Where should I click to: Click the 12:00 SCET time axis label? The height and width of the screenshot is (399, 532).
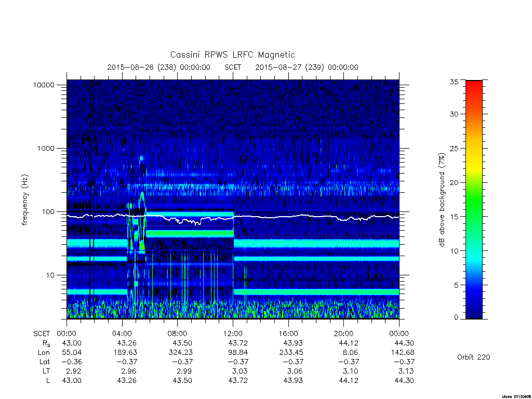point(233,334)
